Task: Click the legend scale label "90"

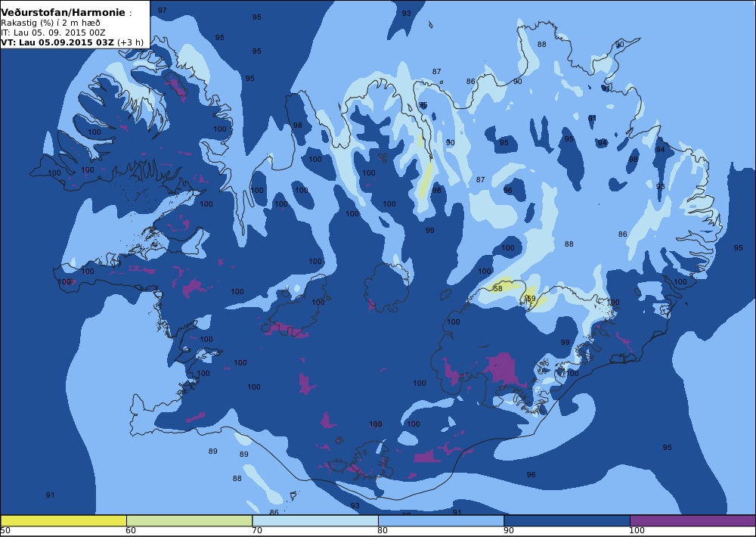Action: coord(509,531)
